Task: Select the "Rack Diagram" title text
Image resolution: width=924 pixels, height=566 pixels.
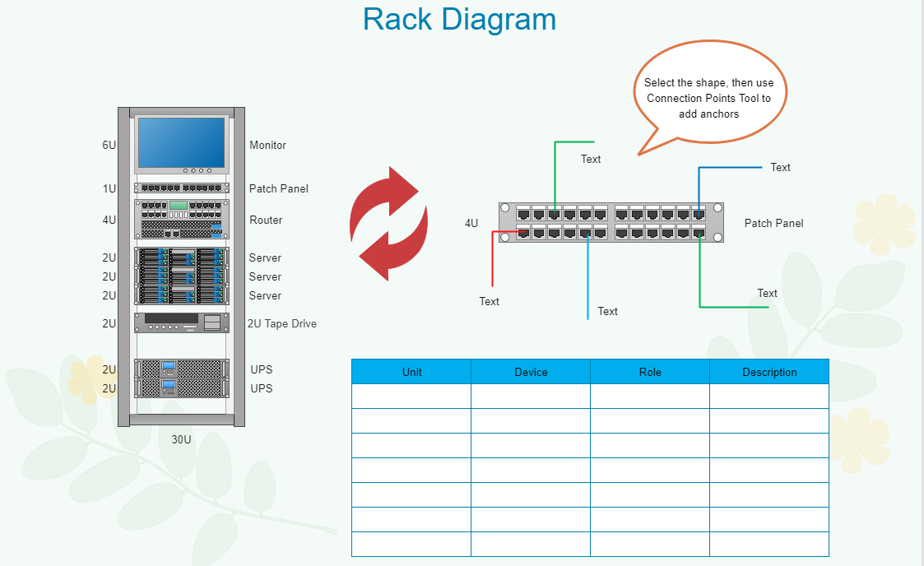Action: (459, 20)
